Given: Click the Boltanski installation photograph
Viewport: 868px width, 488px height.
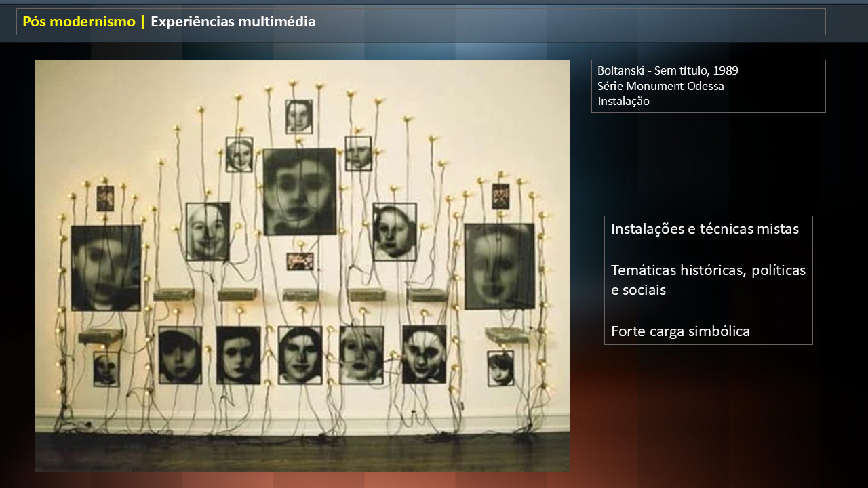Looking at the screenshot, I should click(302, 266).
